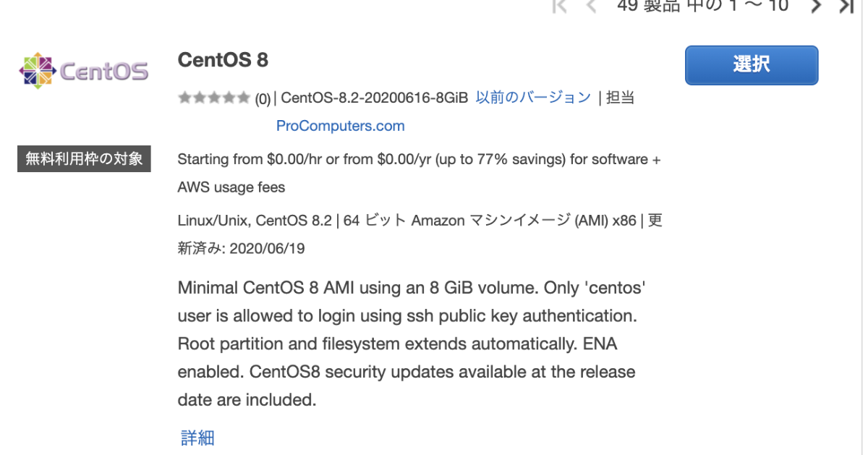Advance to the next results page arrow
This screenshot has width=868, height=455.
[x=817, y=7]
